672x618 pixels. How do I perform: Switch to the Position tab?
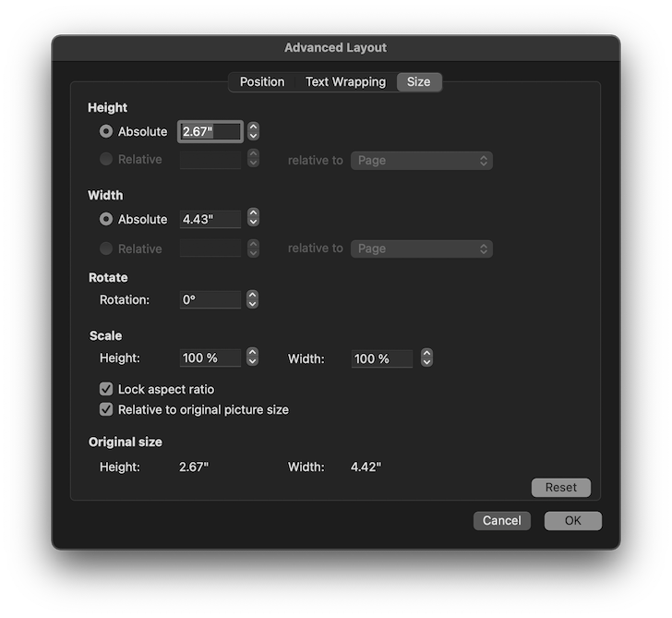pyautogui.click(x=262, y=82)
